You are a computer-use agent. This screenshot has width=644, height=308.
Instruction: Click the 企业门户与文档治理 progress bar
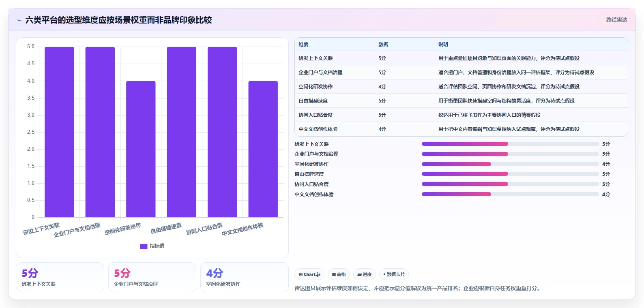tap(510, 154)
